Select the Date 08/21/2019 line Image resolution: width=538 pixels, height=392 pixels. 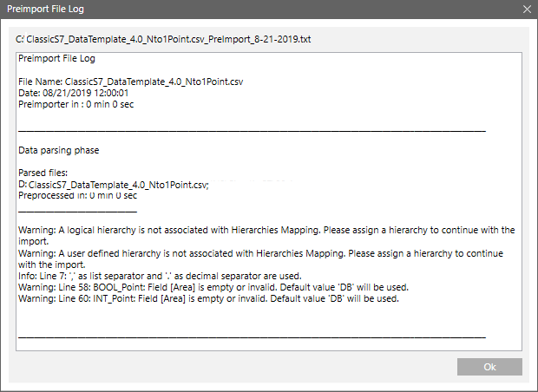(x=74, y=93)
